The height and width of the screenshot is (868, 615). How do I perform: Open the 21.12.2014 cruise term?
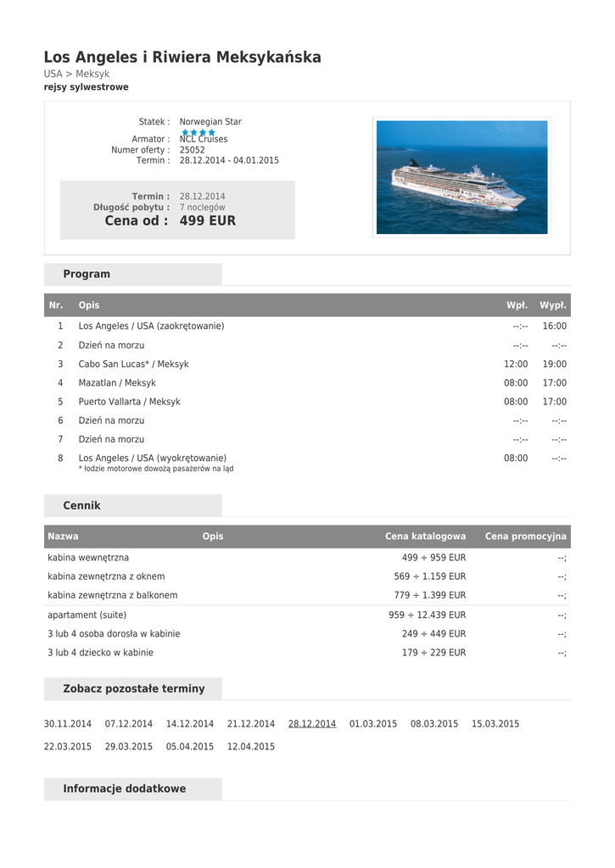[x=251, y=724]
